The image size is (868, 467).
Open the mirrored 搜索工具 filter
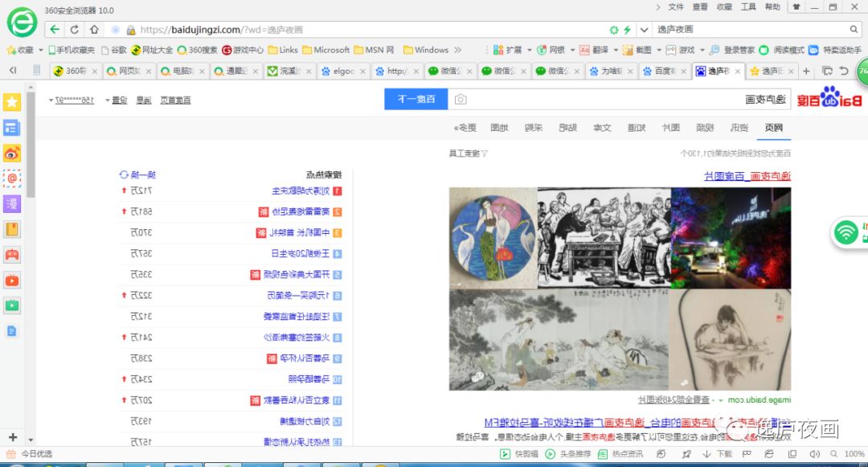pos(469,154)
